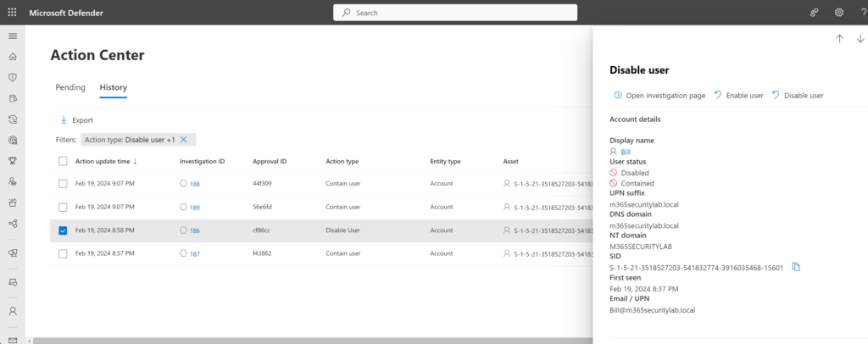Open investigation ID 186
This screenshot has width=868, height=344.
(x=195, y=230)
